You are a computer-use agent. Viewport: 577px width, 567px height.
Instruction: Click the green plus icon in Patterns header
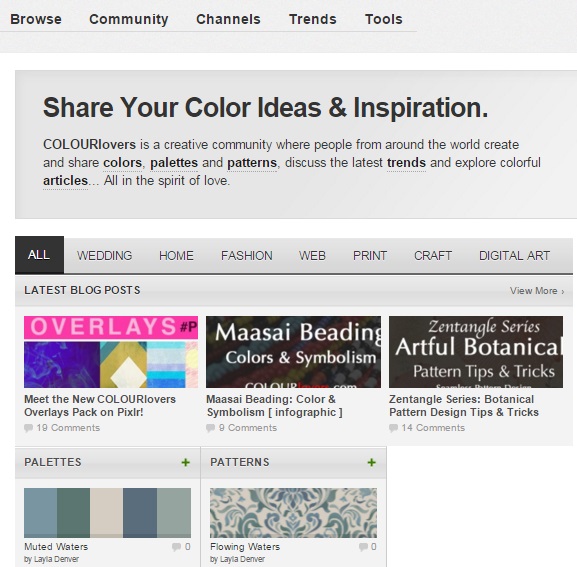(x=371, y=463)
